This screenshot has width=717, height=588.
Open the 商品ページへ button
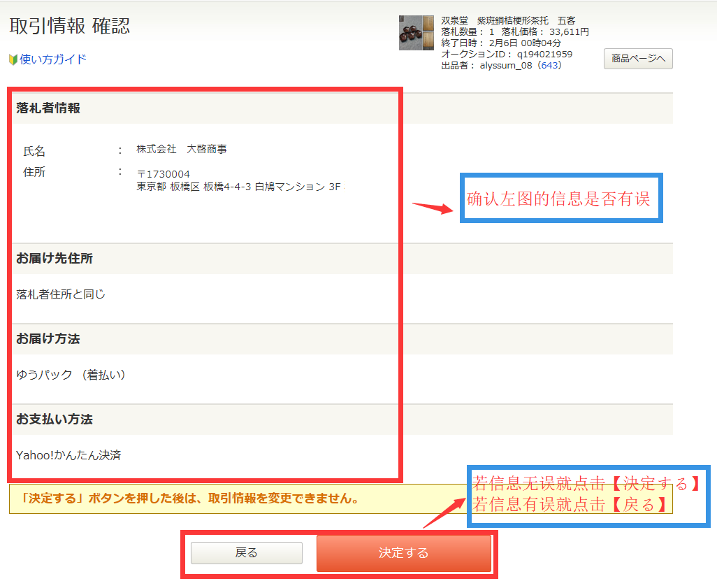pos(638,59)
